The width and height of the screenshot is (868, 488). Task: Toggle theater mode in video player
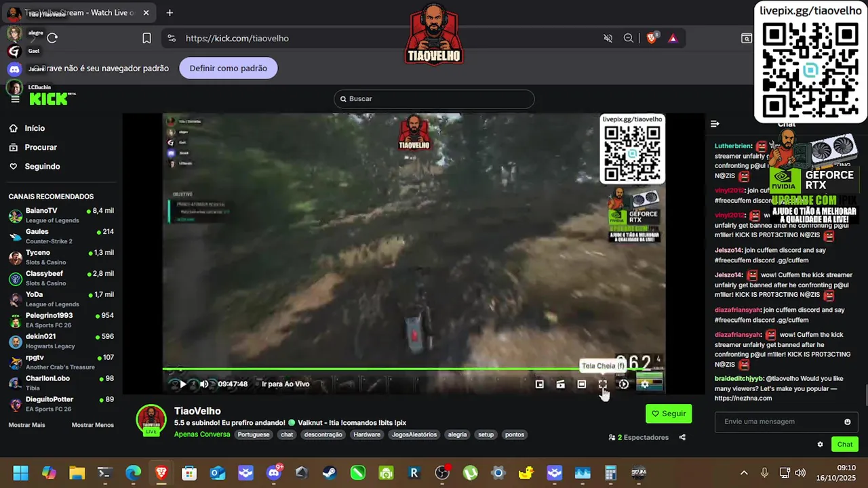(x=581, y=384)
